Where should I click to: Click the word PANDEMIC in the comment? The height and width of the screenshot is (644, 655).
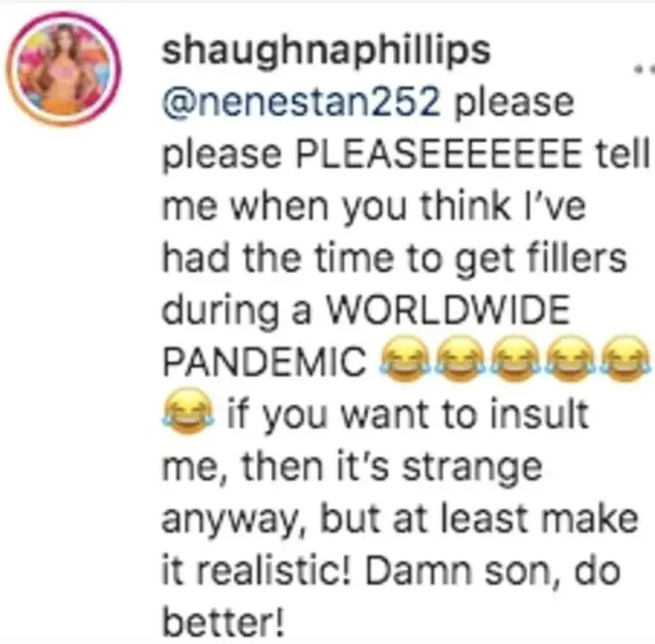coord(264,361)
